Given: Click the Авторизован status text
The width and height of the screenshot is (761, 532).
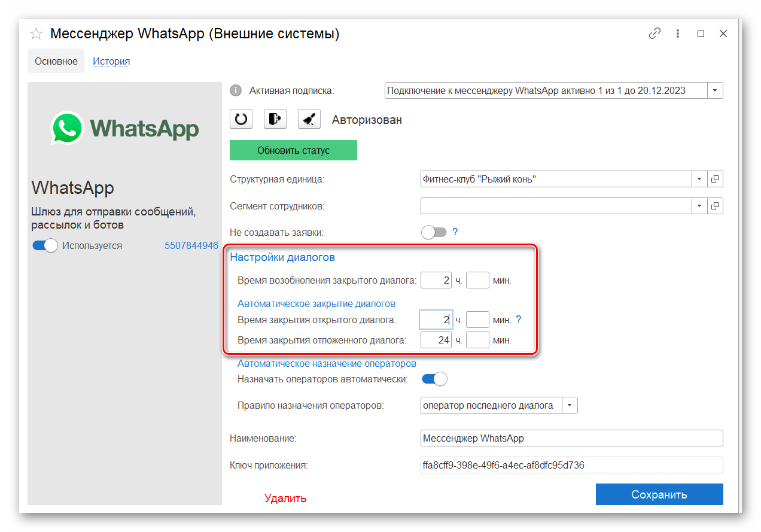Looking at the screenshot, I should (367, 120).
